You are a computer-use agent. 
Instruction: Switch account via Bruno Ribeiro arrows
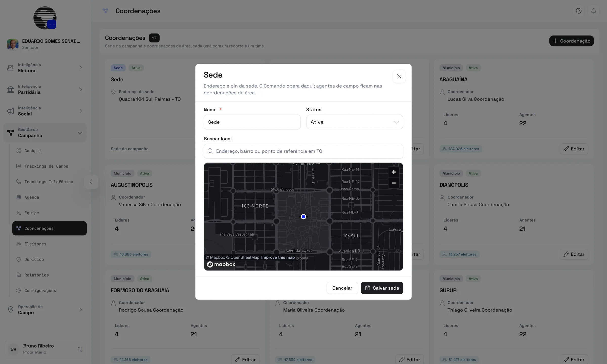click(80, 349)
